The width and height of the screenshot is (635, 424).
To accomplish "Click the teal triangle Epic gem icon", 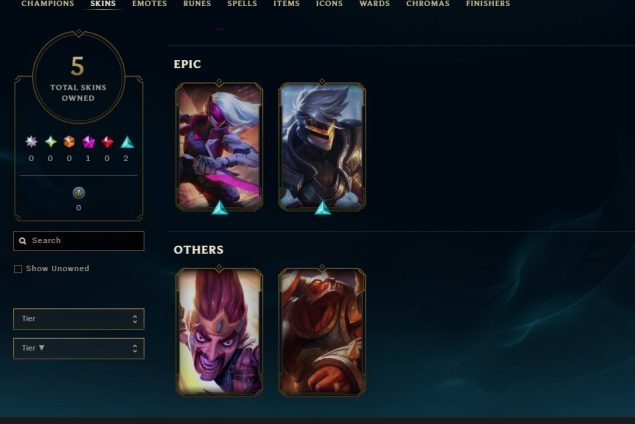I will tap(127, 142).
